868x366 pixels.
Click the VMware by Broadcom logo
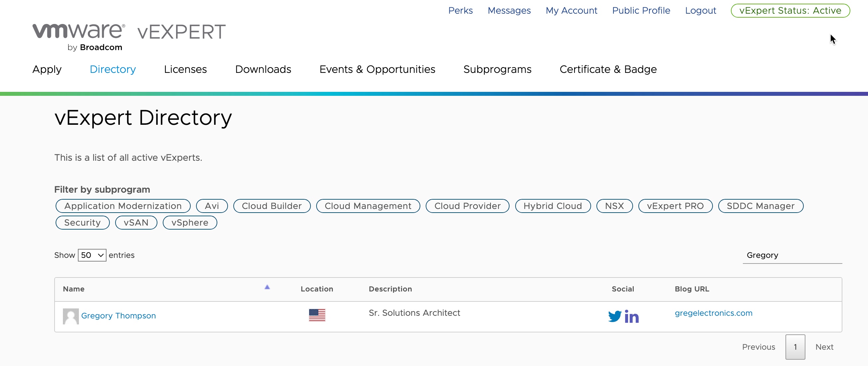[x=79, y=37]
